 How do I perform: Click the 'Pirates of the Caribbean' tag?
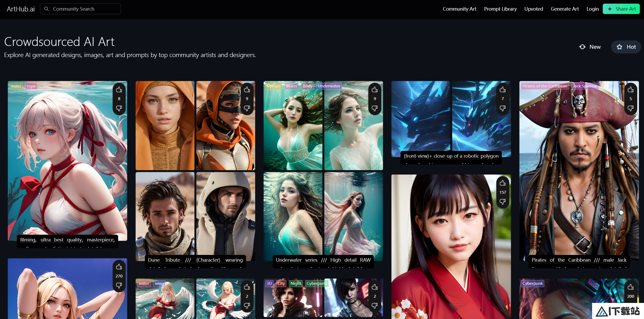coord(545,86)
